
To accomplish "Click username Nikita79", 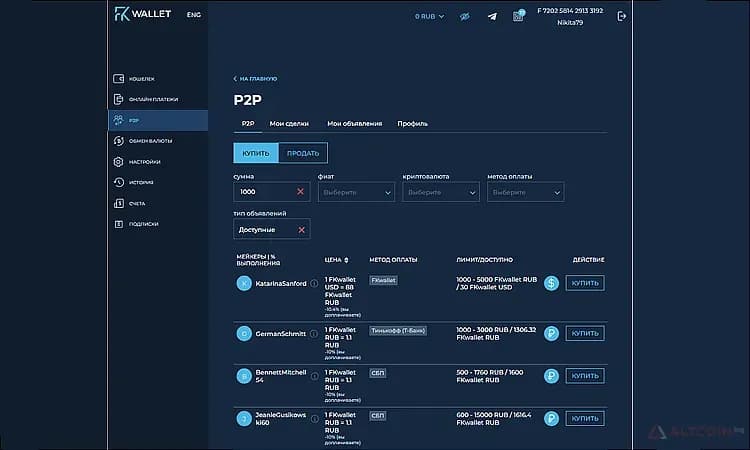I will pos(570,22).
